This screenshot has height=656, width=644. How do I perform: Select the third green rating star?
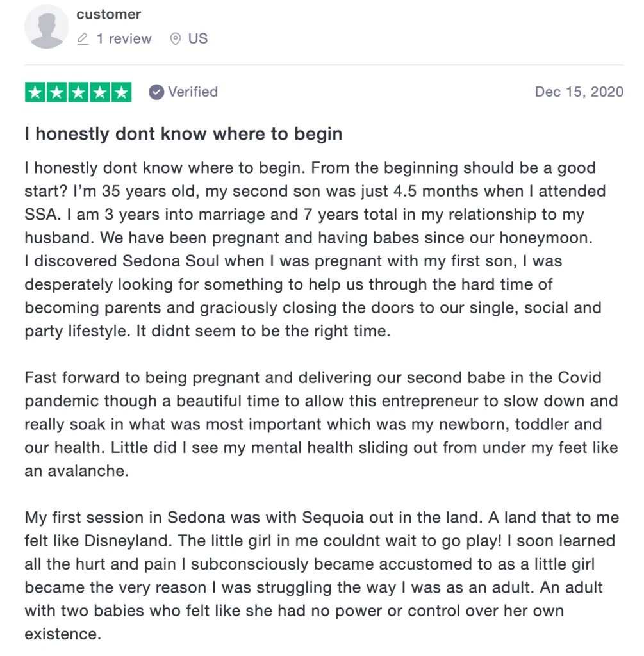78,93
